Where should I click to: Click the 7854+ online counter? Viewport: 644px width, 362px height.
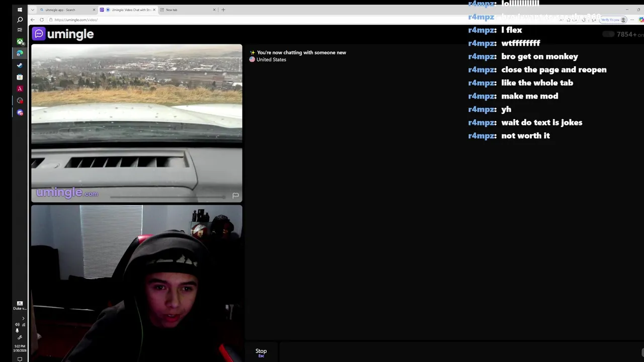(630, 34)
